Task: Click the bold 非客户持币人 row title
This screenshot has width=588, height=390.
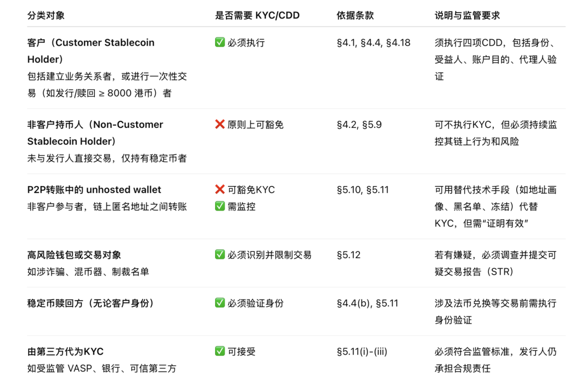Action: pyautogui.click(x=95, y=133)
